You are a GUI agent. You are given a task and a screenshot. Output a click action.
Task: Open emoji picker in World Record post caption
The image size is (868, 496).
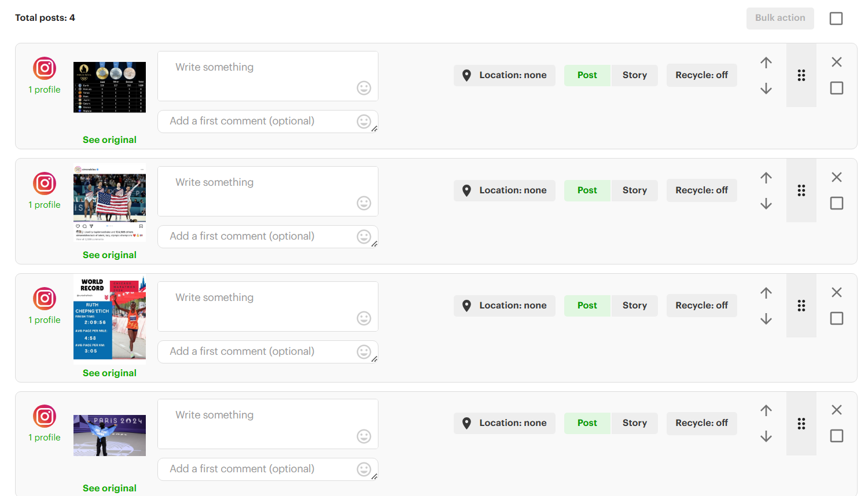(x=364, y=318)
